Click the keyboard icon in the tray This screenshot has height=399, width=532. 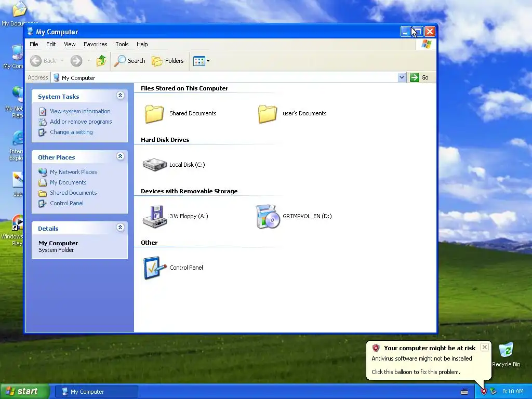tap(464, 392)
